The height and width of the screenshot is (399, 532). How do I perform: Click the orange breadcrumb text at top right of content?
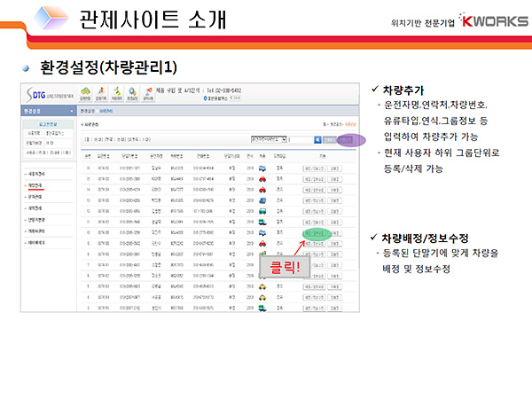350,124
